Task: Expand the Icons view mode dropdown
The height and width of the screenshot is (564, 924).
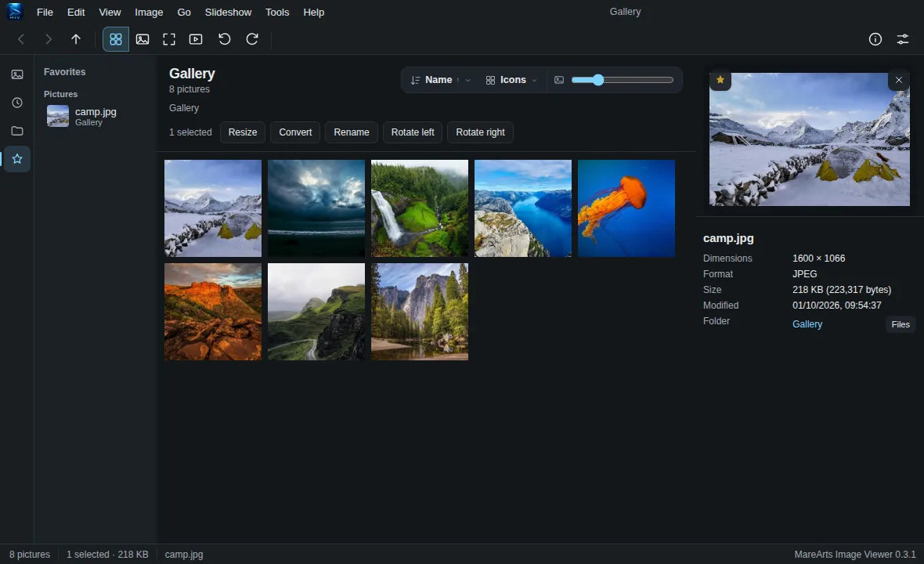Action: 511,80
